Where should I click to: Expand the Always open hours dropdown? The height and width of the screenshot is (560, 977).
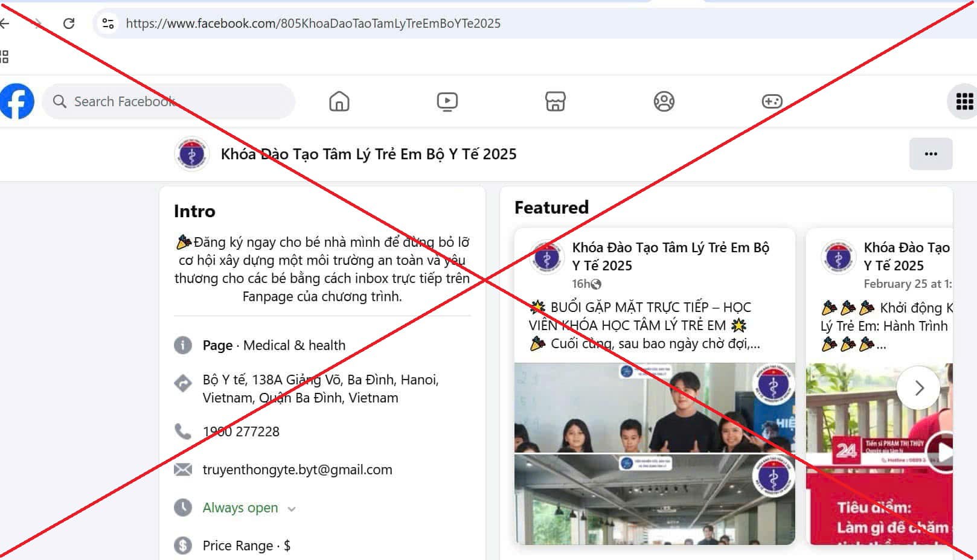pos(292,508)
